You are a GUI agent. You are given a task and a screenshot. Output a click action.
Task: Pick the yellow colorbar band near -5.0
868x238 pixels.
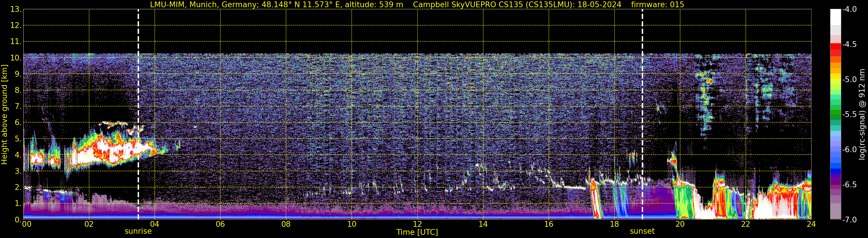pyautogui.click(x=836, y=77)
